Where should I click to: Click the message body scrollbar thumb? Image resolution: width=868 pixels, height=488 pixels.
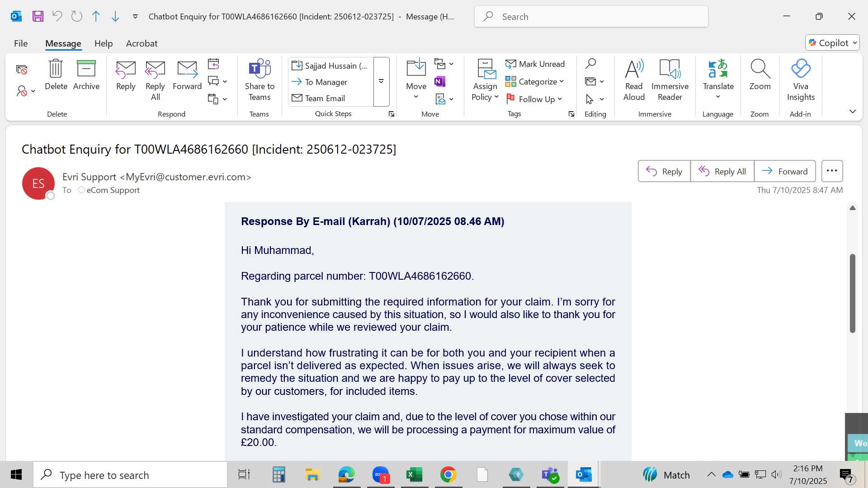point(853,294)
